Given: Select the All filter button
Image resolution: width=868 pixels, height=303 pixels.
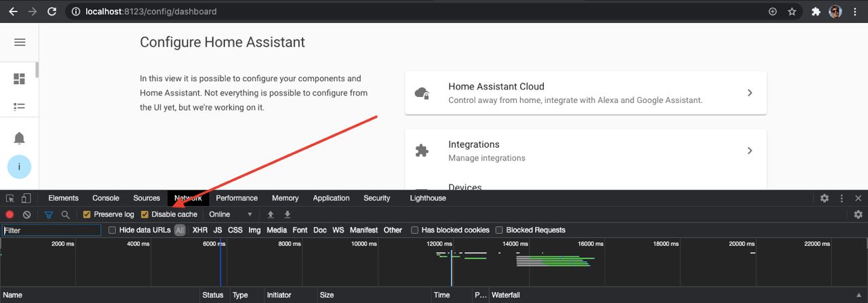Looking at the screenshot, I should click(180, 230).
